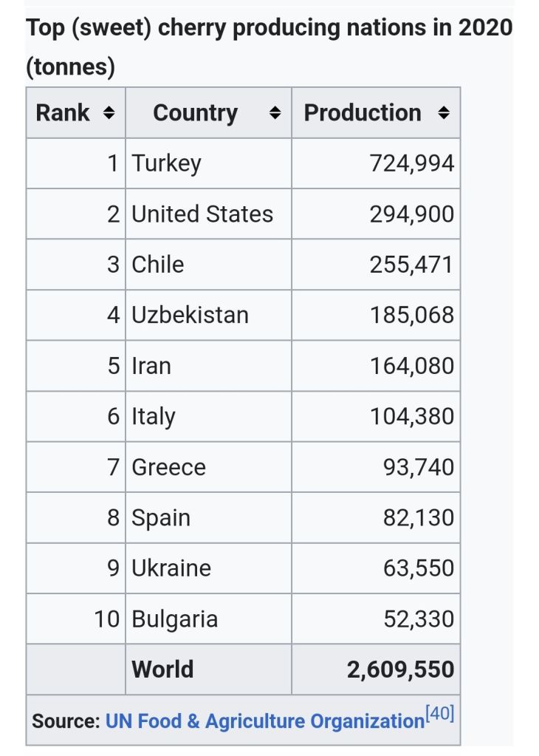
Task: Select the Country header label
Action: pyautogui.click(x=195, y=113)
